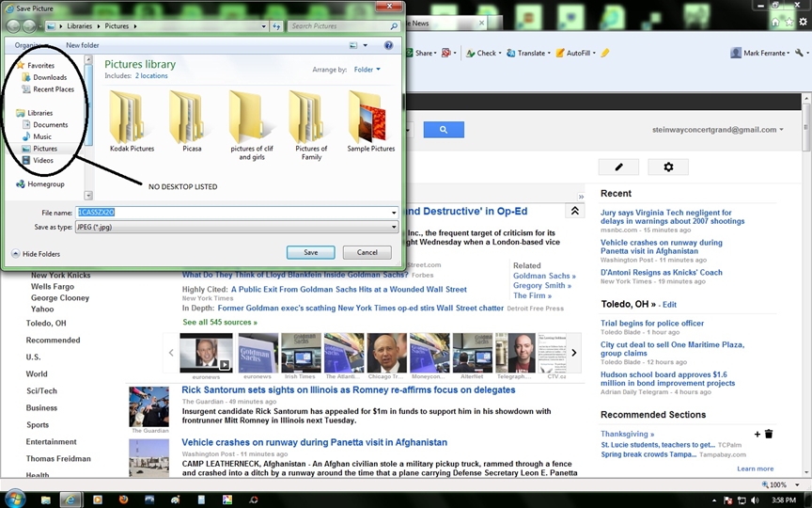Image resolution: width=812 pixels, height=508 pixels.
Task: Open Google News settings gear button
Action: tap(668, 167)
